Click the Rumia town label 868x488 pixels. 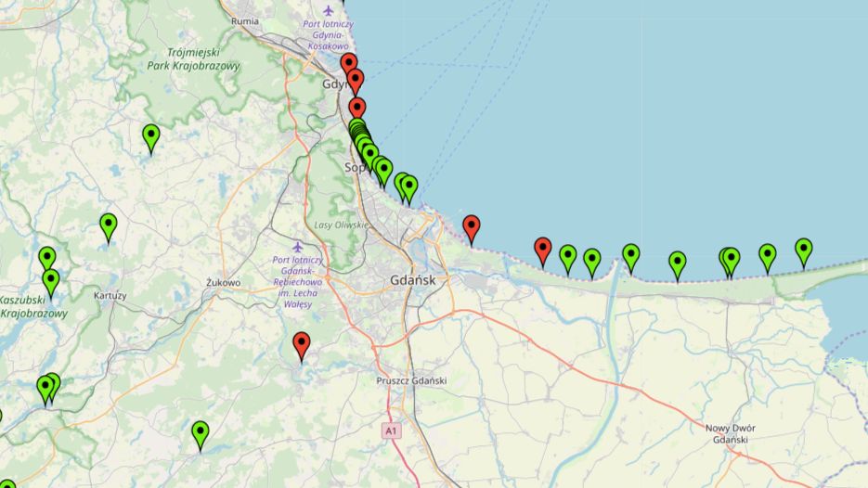pos(245,21)
